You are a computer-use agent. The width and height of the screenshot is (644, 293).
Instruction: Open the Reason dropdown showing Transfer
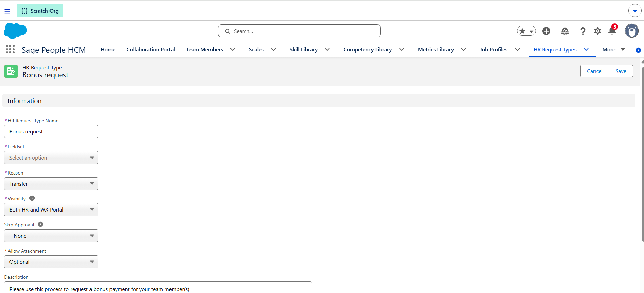click(x=51, y=184)
